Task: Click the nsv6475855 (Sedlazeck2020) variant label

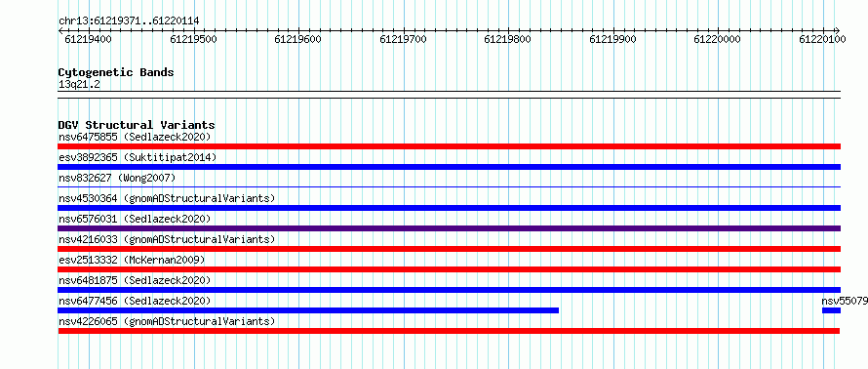Action: pos(135,137)
